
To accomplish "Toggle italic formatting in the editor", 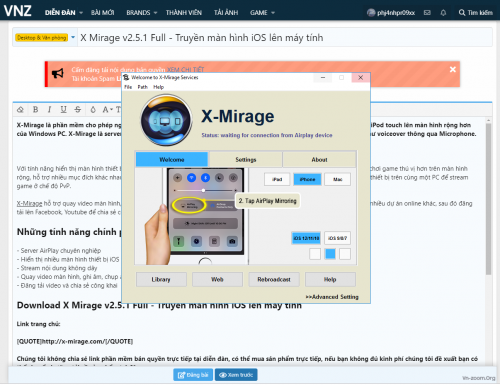I will 49,109.
